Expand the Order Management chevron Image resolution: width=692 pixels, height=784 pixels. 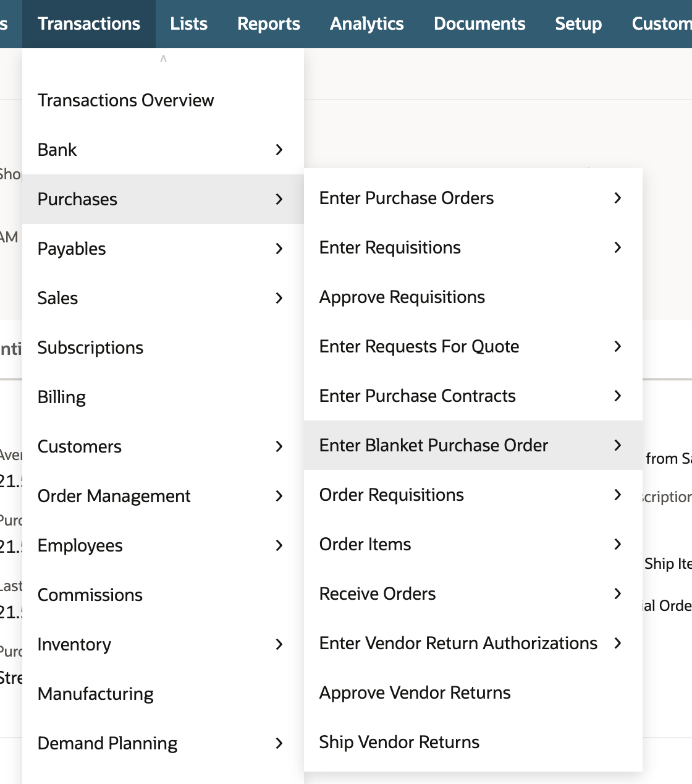pyautogui.click(x=279, y=496)
